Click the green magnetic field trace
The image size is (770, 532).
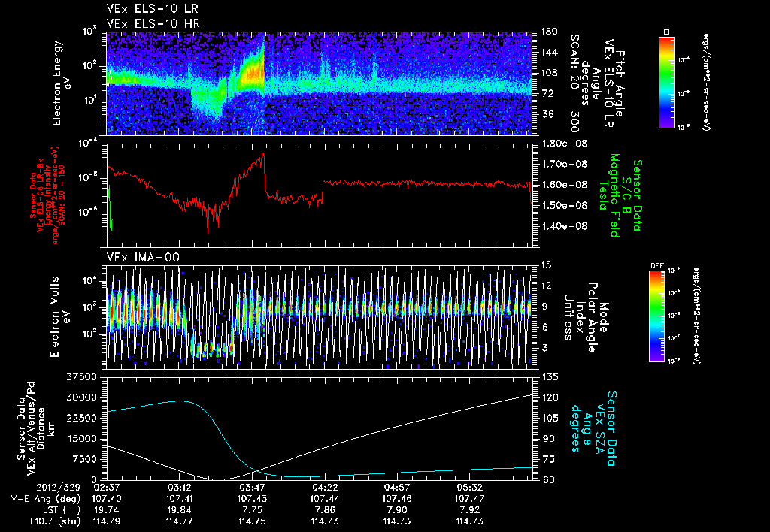[x=110, y=212]
